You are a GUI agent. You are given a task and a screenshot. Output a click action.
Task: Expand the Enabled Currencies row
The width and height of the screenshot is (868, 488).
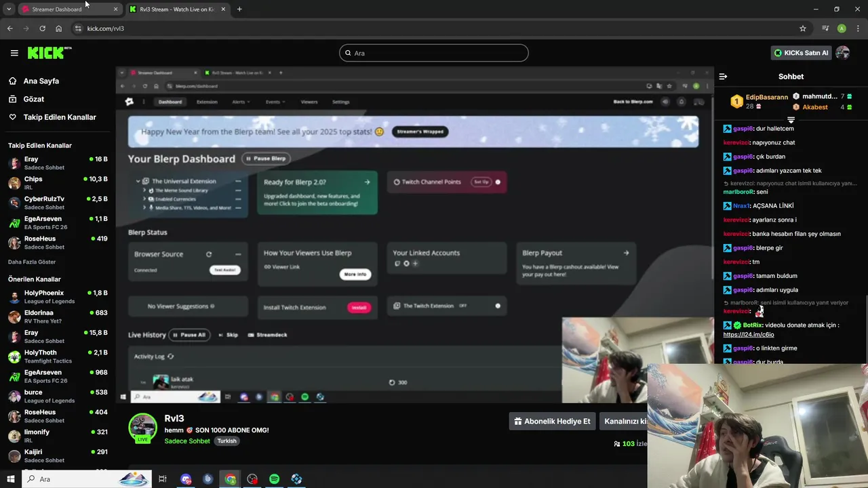pos(144,199)
